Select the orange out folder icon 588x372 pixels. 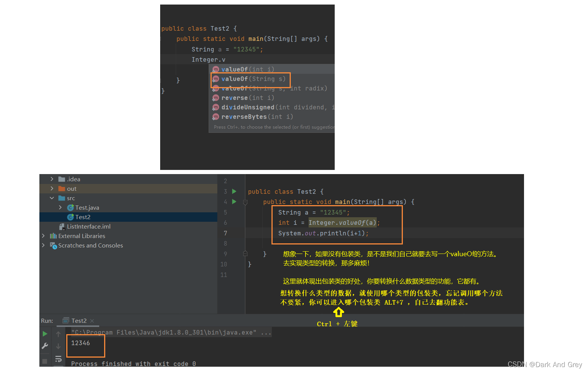62,188
